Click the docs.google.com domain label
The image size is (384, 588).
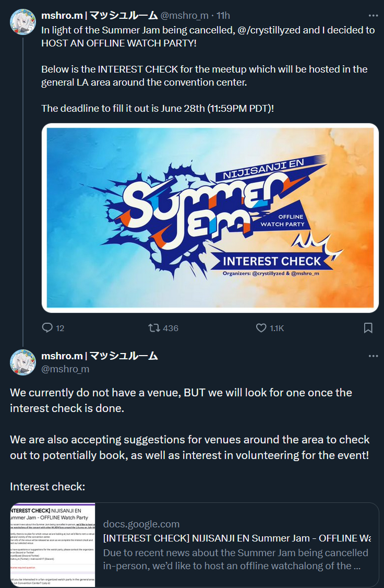141,524
